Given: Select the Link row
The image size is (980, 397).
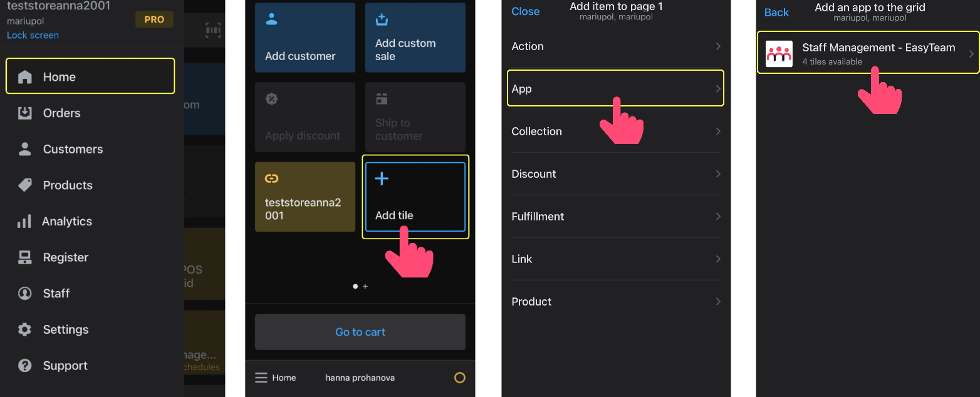Looking at the screenshot, I should coord(616,259).
